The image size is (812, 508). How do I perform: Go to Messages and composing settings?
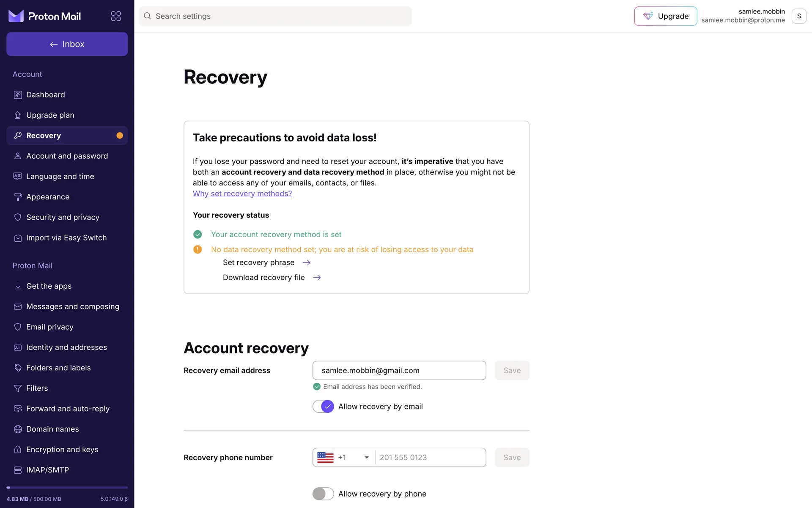(72, 306)
